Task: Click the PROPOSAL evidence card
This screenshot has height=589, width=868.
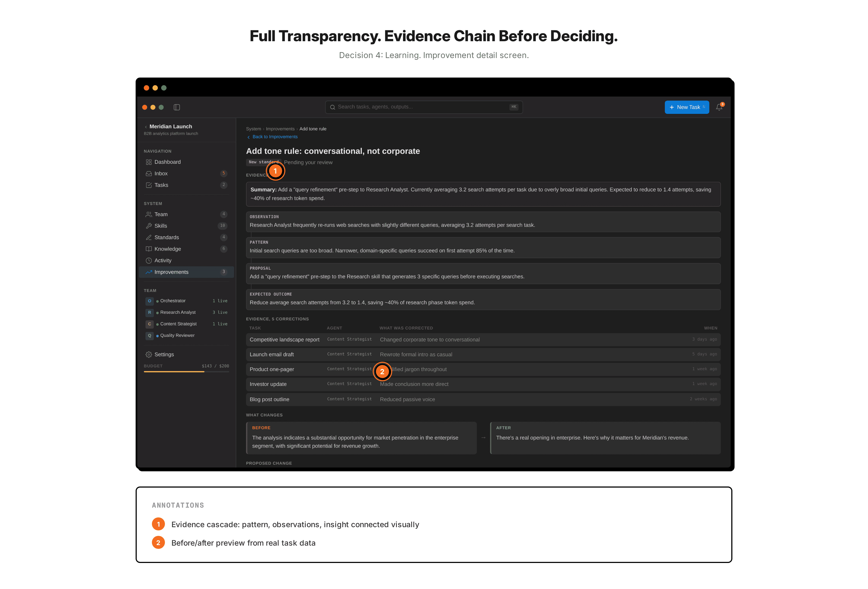Action: coord(483,273)
